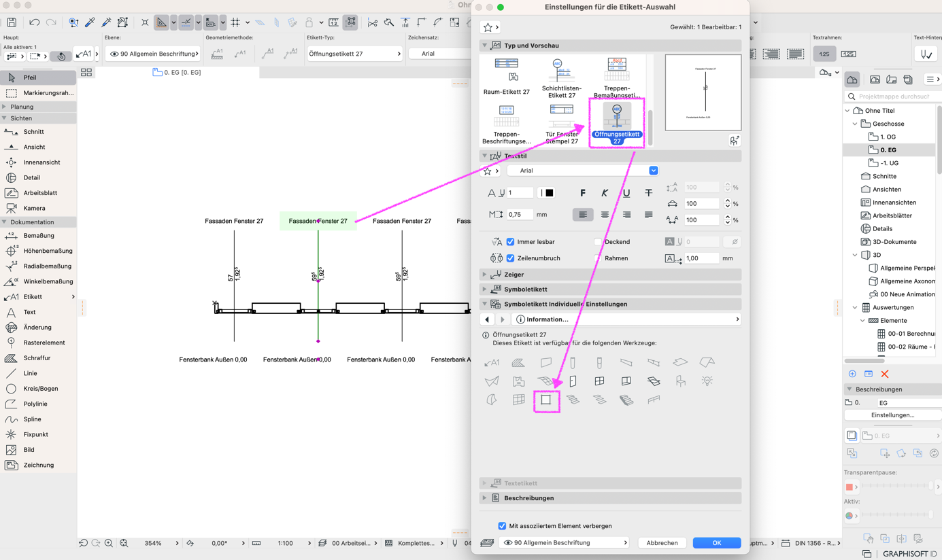The image size is (942, 560).
Task: Expand the Symboletikett section
Action: (x=610, y=290)
